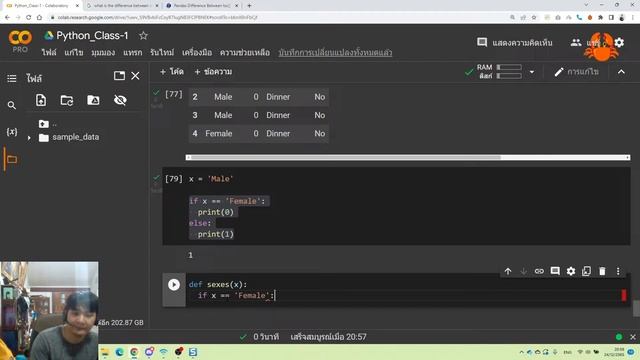Add a text cell with + ข้อความ
The image size is (640, 360).
click(213, 72)
